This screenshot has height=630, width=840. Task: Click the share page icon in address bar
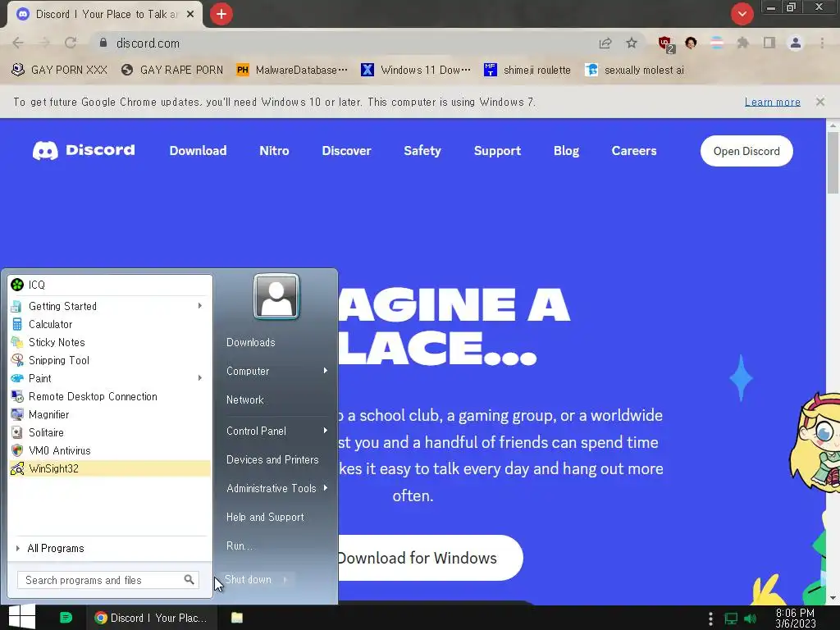click(605, 43)
